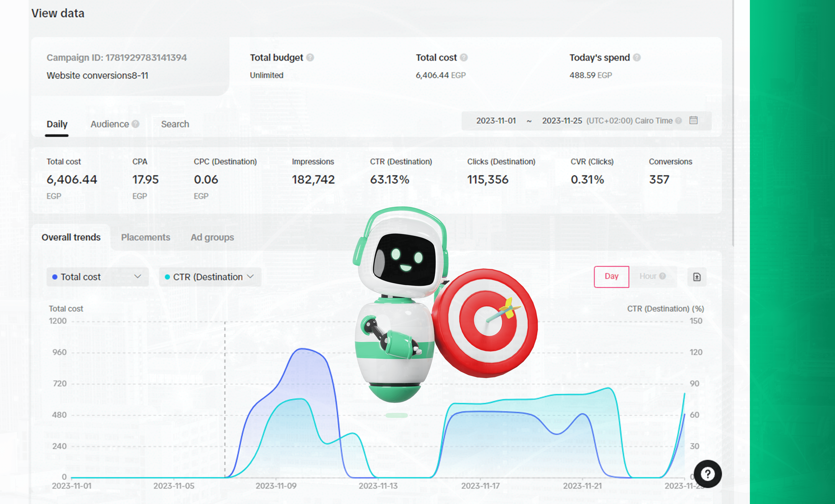
Task: Click the Cairo Time timezone info icon
Action: coord(678,121)
